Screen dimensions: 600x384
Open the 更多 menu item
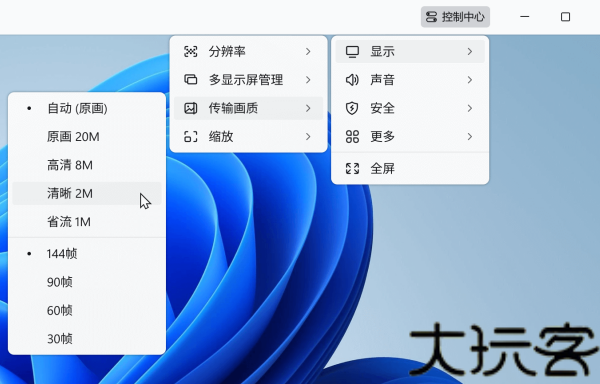[x=410, y=137]
